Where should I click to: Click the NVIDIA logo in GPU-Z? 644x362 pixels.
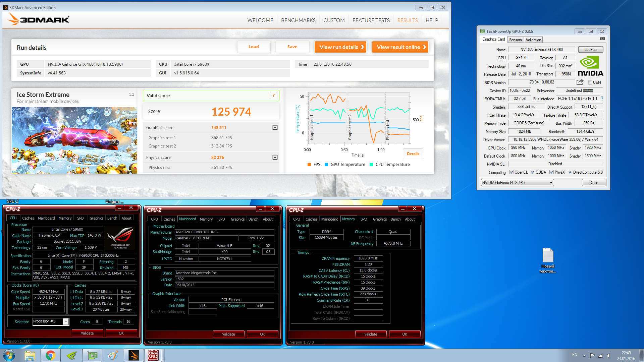tap(590, 66)
